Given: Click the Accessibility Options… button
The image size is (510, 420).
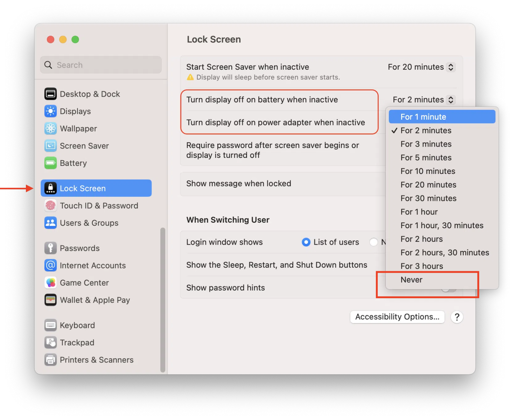Looking at the screenshot, I should pos(397,317).
